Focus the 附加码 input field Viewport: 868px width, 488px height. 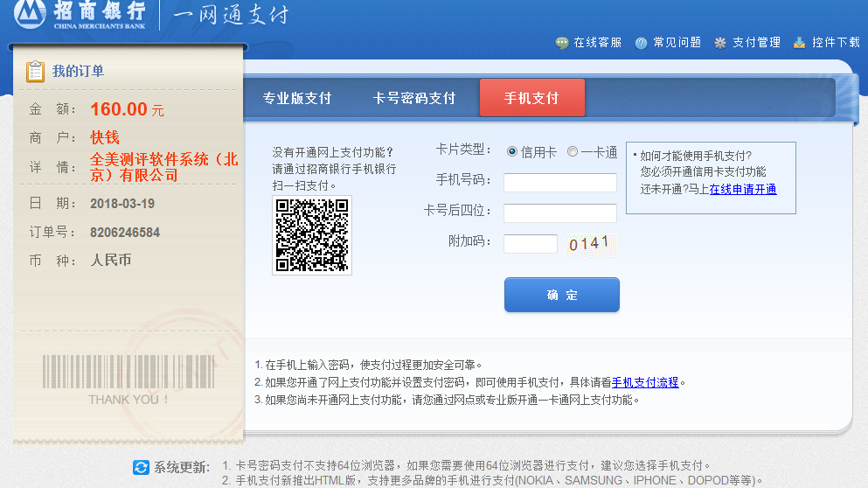point(531,244)
